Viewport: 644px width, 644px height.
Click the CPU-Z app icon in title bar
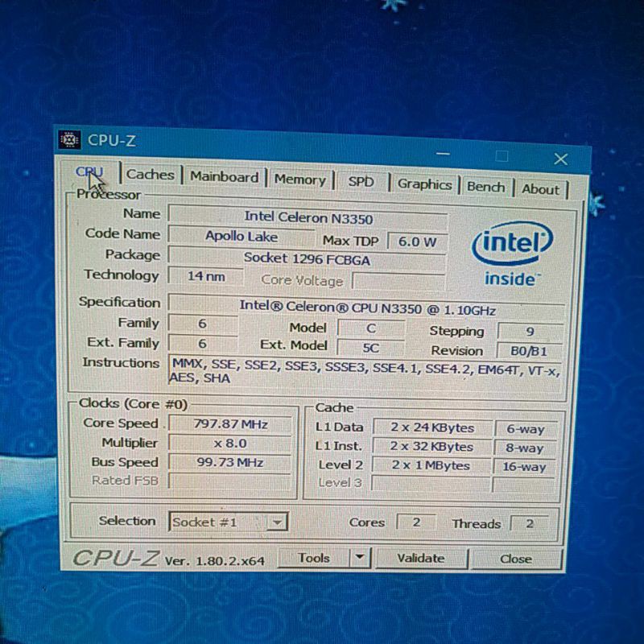[x=70, y=140]
